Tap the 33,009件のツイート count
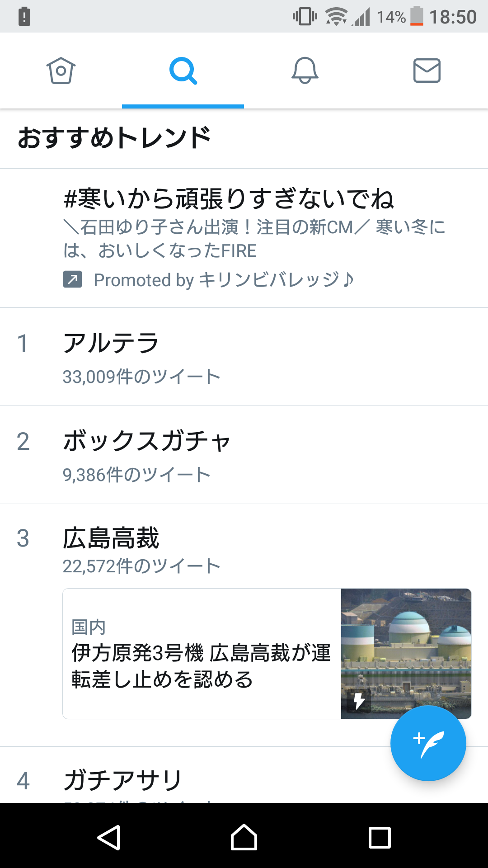Screen dimensions: 488x868 point(141,377)
